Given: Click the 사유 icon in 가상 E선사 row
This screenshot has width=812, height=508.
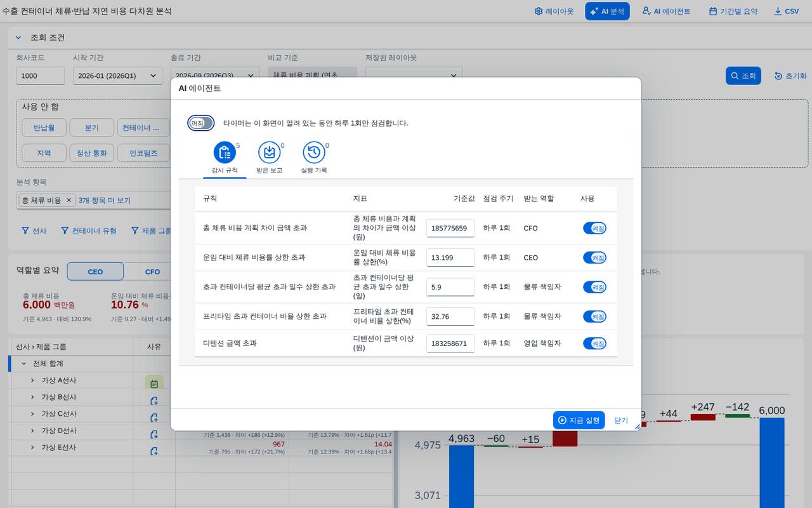Looking at the screenshot, I should [154, 451].
